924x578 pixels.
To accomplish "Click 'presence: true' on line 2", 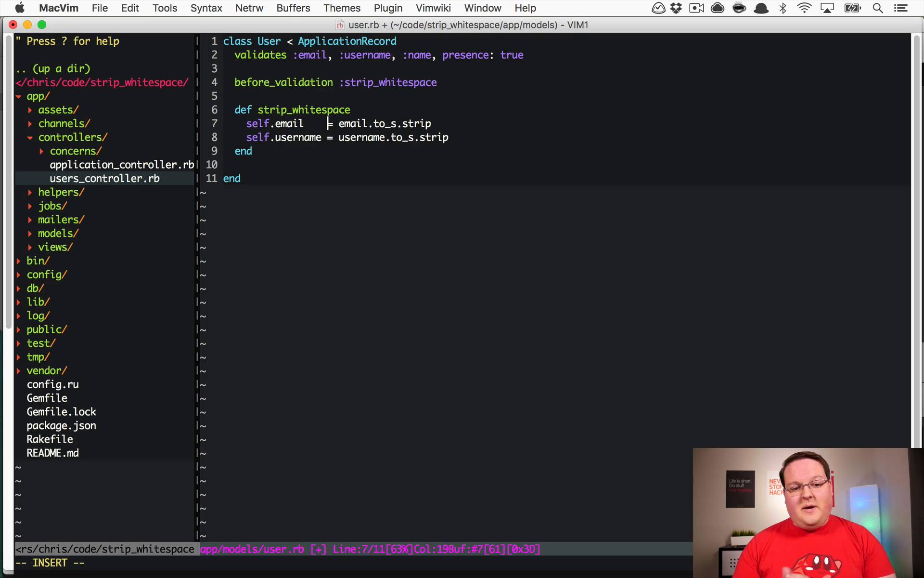I will [483, 55].
